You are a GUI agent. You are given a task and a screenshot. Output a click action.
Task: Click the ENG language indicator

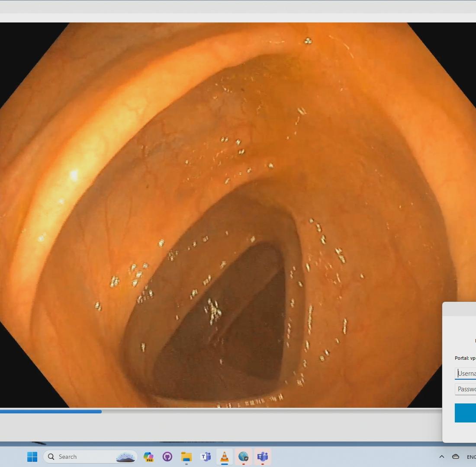[x=471, y=457]
